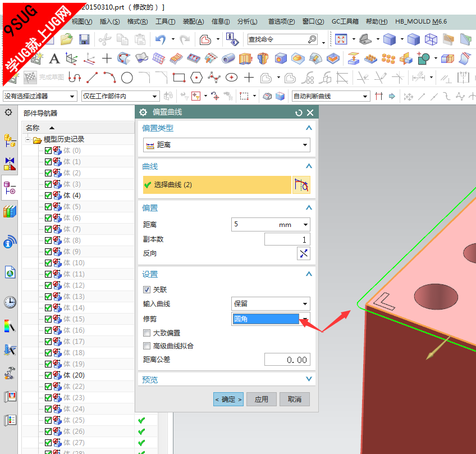Open the 视图(V) menu
The width and height of the screenshot is (476, 454).
point(81,21)
